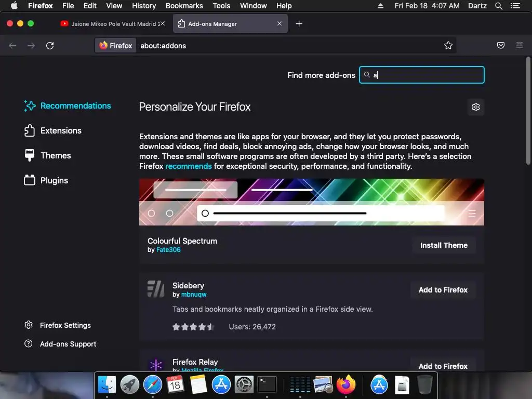This screenshot has width=532, height=399.
Task: Click the Sidebery extension title
Action: [188, 286]
